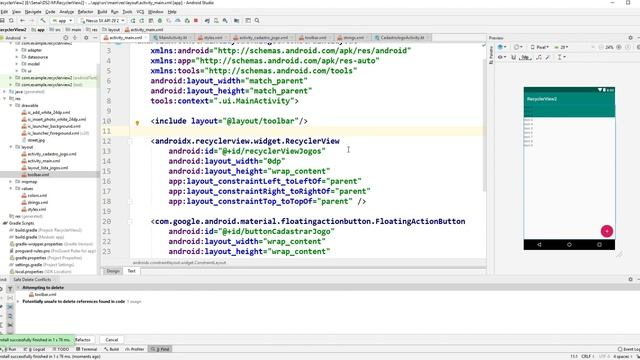The image size is (640, 360).
Task: Open the Build tool window button
Action: 111,349
